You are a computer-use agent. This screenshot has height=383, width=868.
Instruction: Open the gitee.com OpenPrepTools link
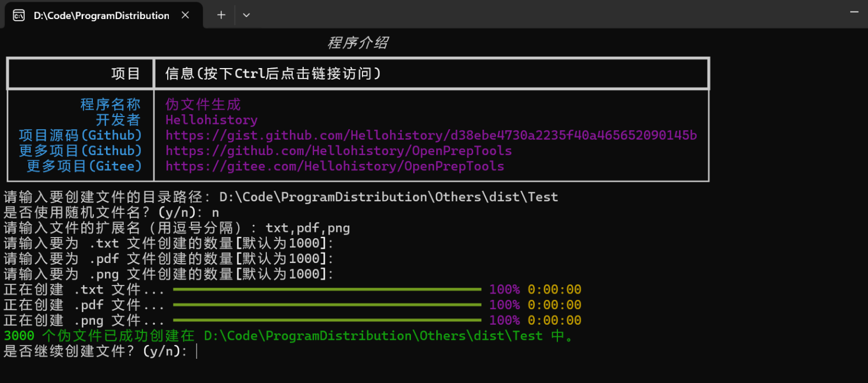pos(334,167)
